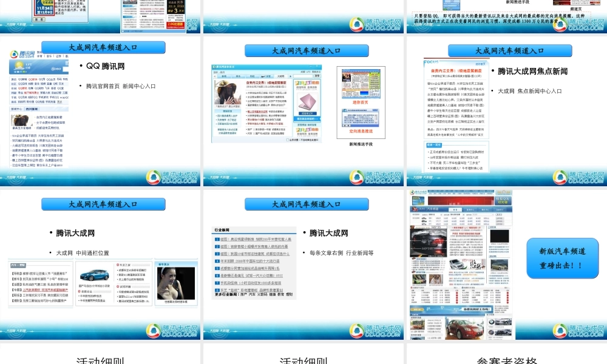Click the 定向消息推送 label in the push slide

point(361,131)
